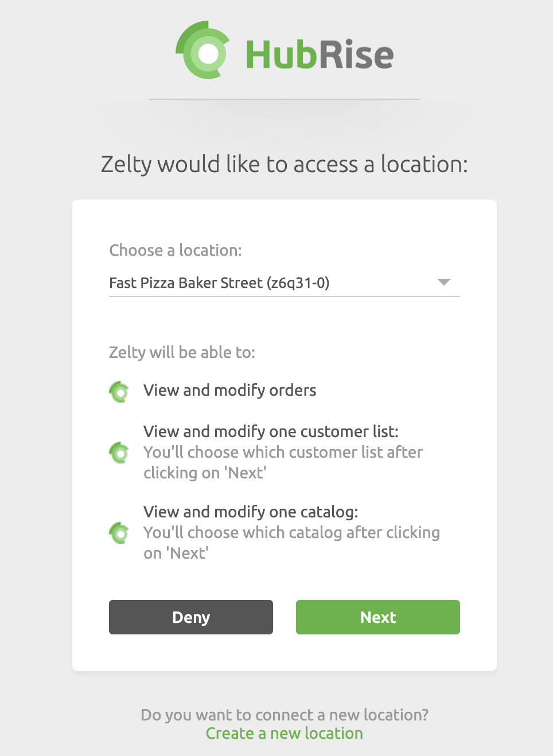Click the 'Zelty would like to access a location' heading
Viewport: 553px width, 756px height.
(x=284, y=165)
